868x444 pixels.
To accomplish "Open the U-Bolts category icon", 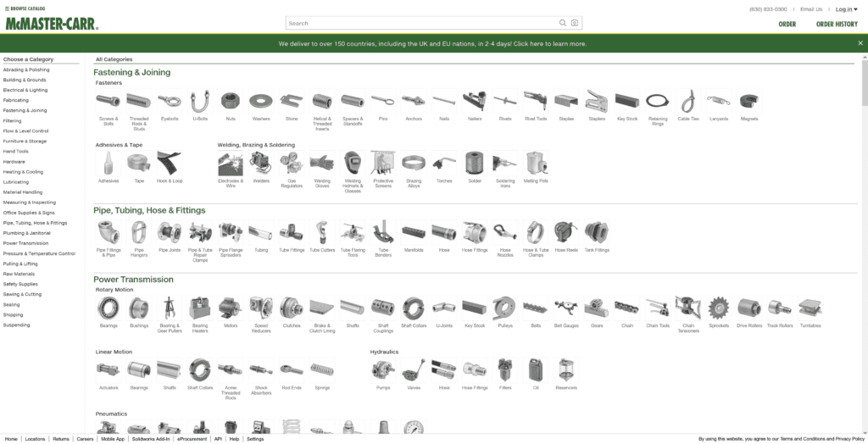I will [x=200, y=102].
